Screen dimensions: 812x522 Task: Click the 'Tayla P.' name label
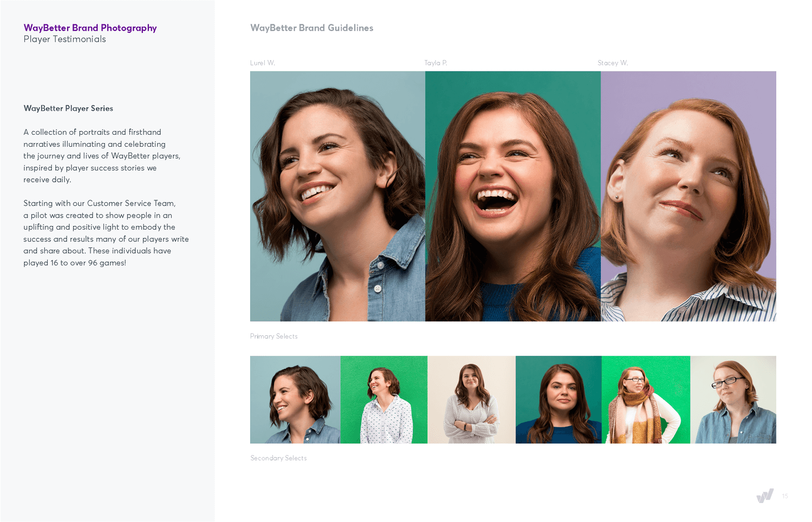point(436,63)
